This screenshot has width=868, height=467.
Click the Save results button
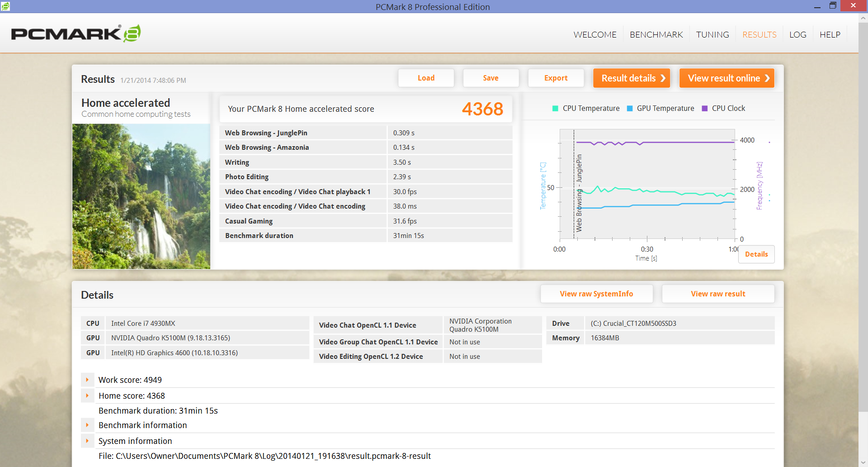point(491,78)
